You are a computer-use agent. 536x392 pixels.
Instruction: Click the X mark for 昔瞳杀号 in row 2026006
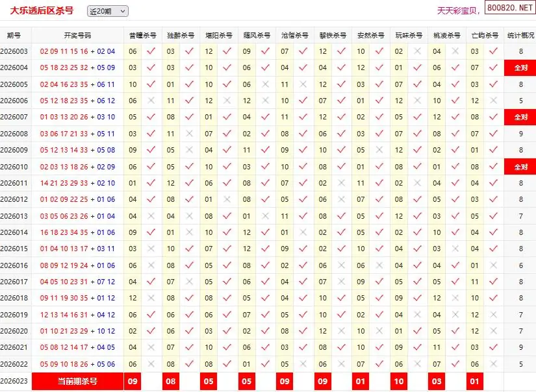(151, 101)
